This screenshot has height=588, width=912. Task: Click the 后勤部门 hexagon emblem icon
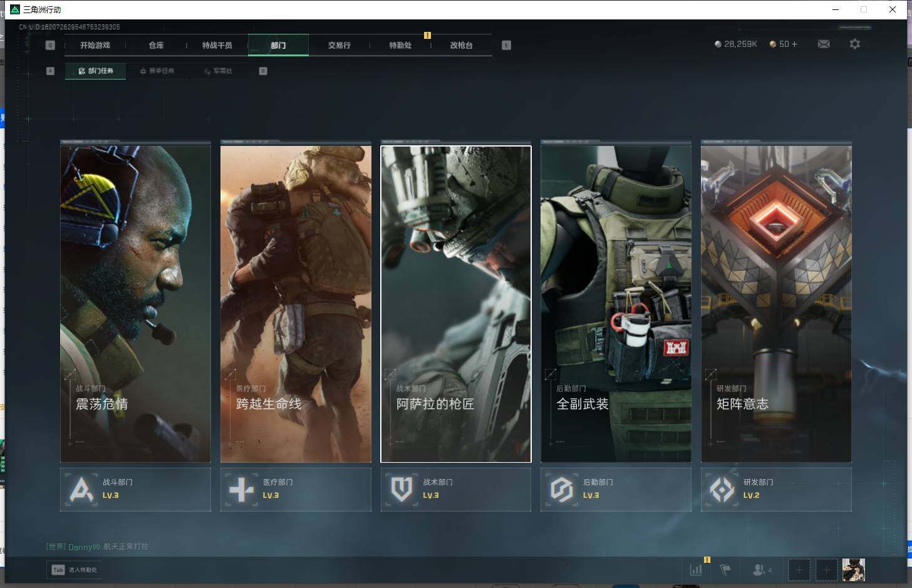point(562,490)
